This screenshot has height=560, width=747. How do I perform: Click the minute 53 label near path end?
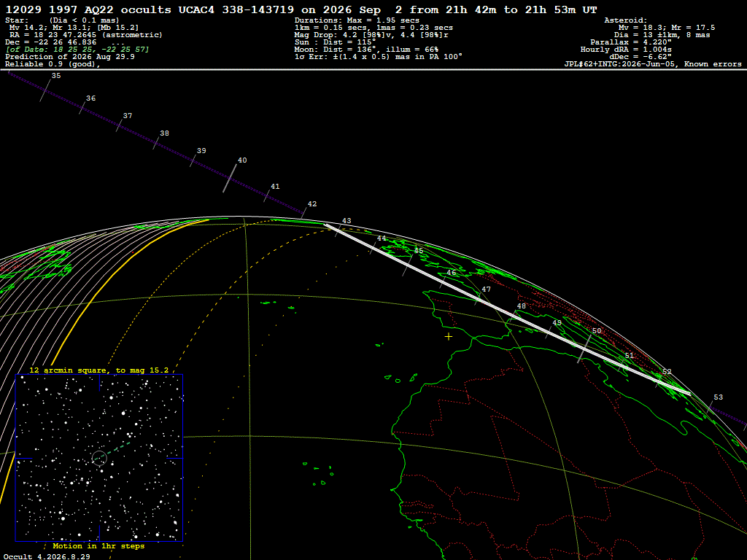tap(718, 397)
